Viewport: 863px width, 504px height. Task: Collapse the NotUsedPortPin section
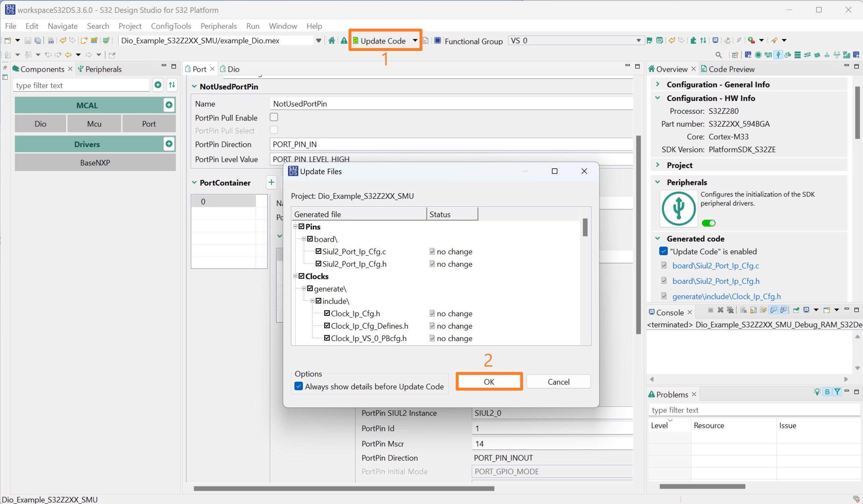(x=194, y=86)
